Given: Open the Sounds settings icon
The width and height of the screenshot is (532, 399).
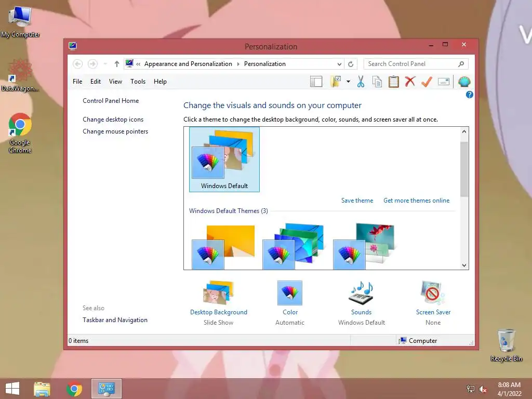Looking at the screenshot, I should [362, 292].
